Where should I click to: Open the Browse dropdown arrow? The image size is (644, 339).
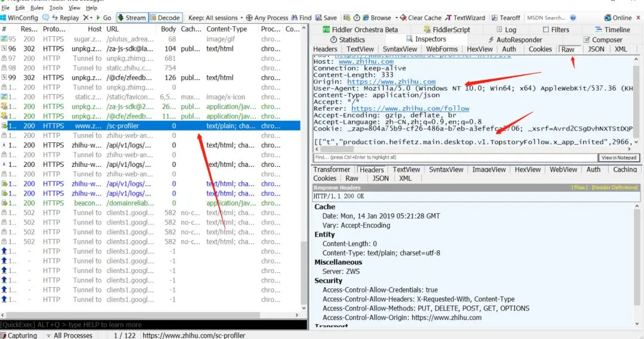point(396,18)
